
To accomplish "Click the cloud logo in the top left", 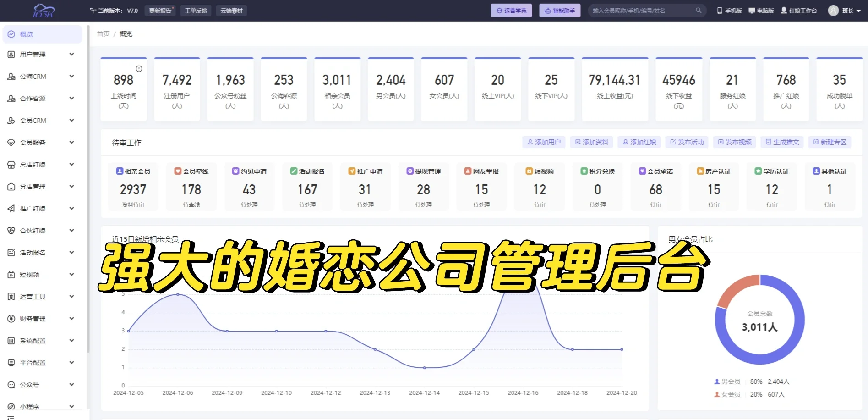I will (43, 10).
